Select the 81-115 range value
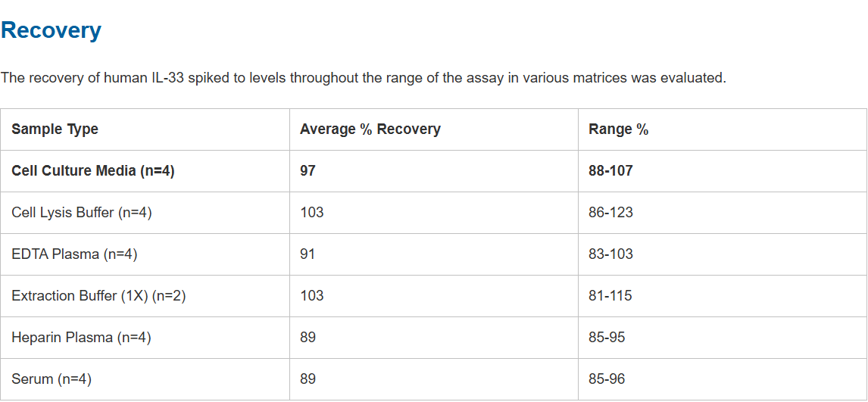868x402 pixels. click(610, 296)
